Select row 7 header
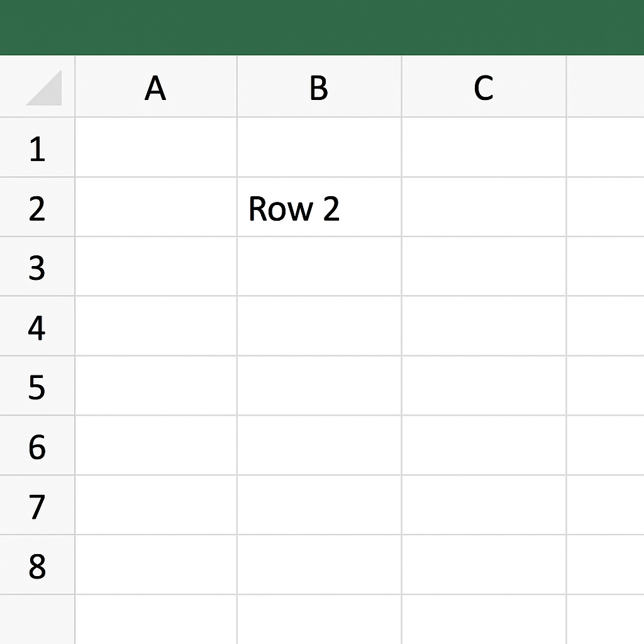This screenshot has height=644, width=644. (x=37, y=505)
